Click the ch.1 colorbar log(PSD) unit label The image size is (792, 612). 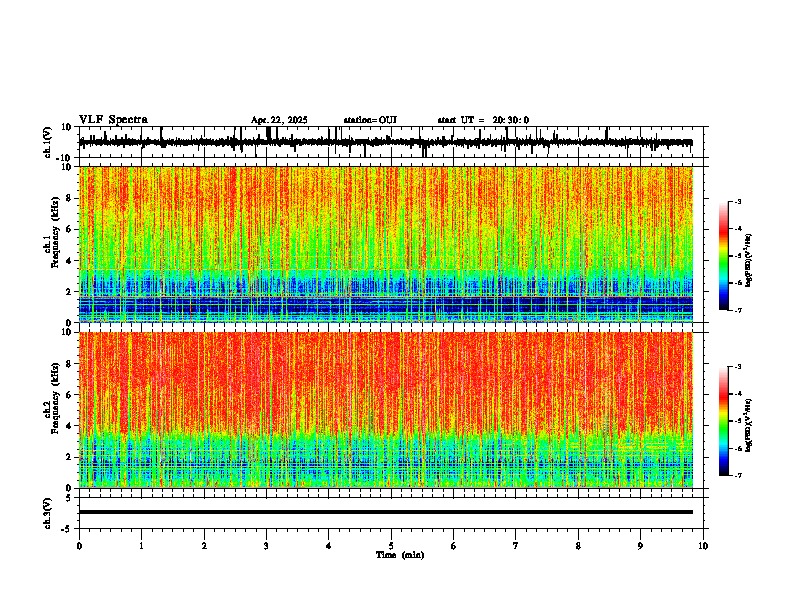(749, 261)
